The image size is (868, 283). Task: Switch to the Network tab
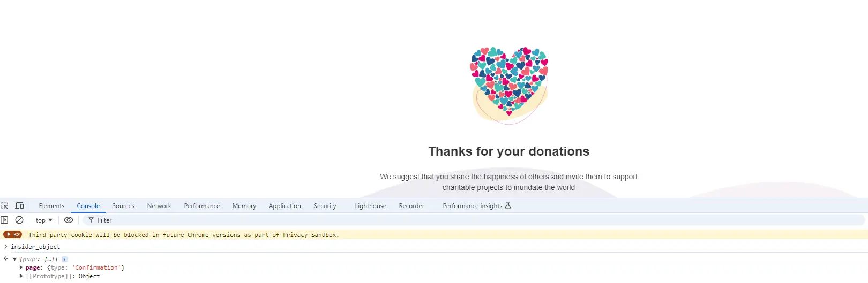(x=159, y=205)
